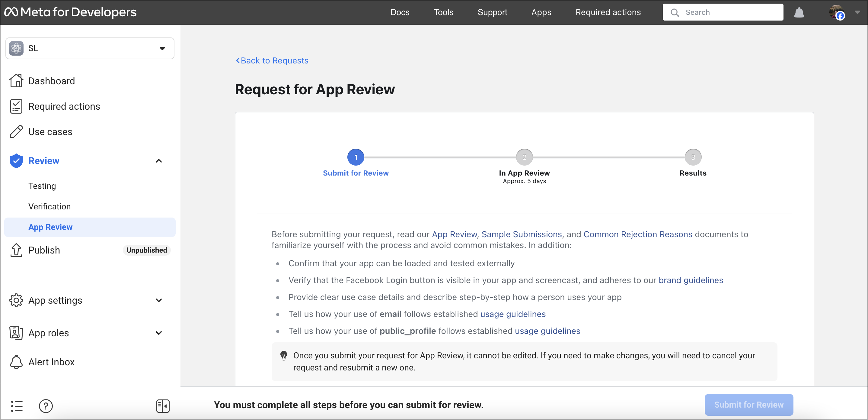The width and height of the screenshot is (868, 420).
Task: Focus the Search input field
Action: point(723,12)
